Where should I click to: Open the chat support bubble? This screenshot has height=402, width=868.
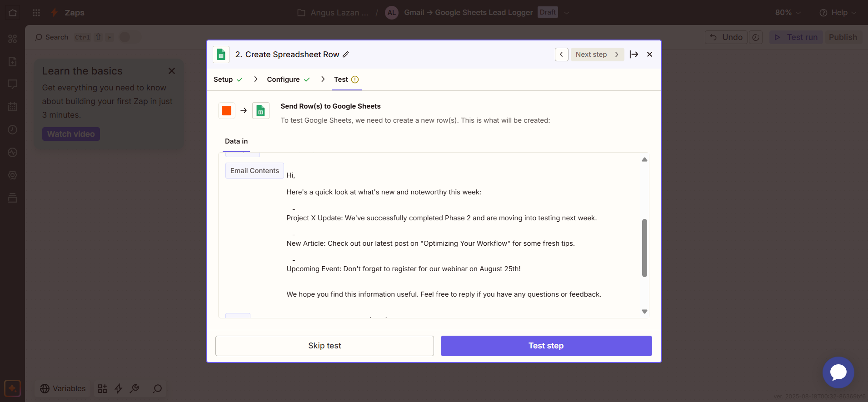(838, 372)
